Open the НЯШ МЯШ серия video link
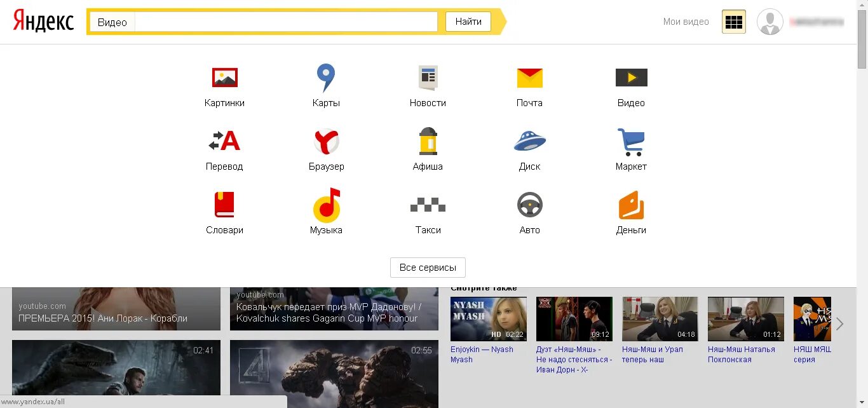 click(x=812, y=355)
